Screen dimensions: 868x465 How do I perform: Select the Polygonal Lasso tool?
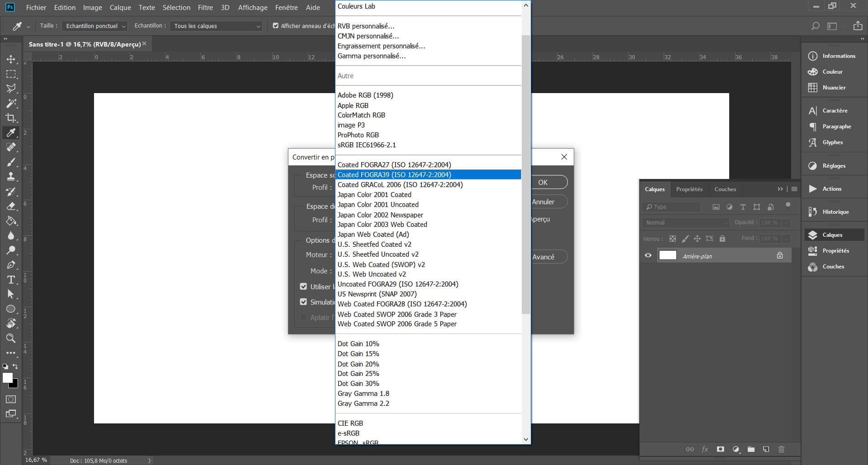coord(11,89)
